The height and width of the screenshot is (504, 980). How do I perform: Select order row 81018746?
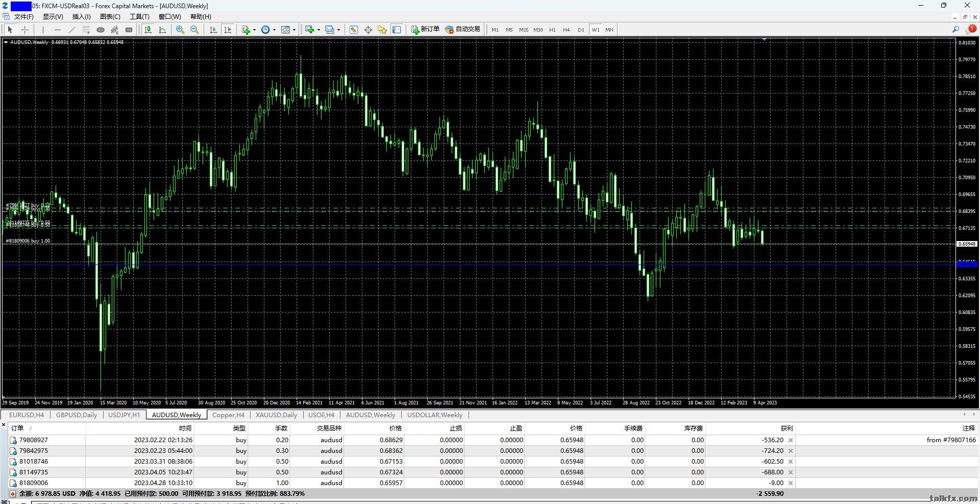[x=493, y=462]
